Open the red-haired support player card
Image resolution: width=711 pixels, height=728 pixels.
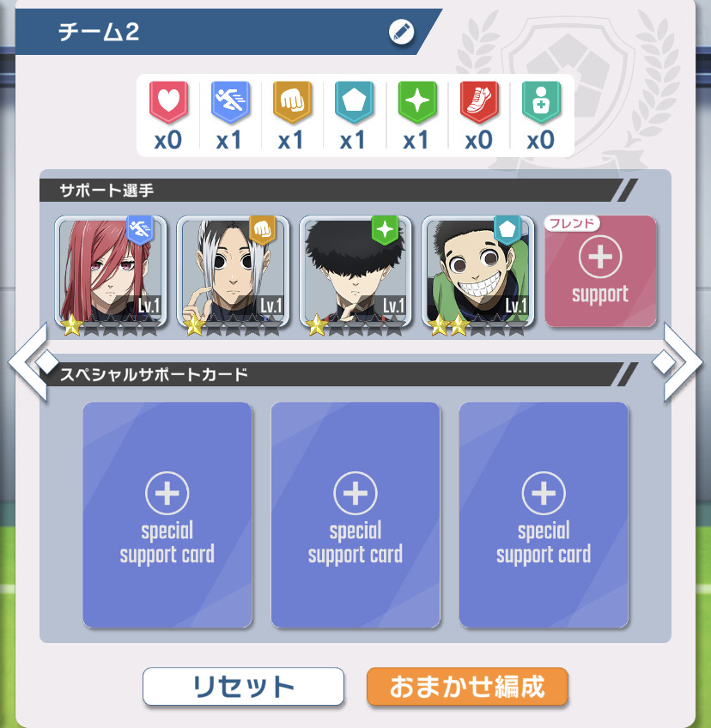tap(111, 272)
